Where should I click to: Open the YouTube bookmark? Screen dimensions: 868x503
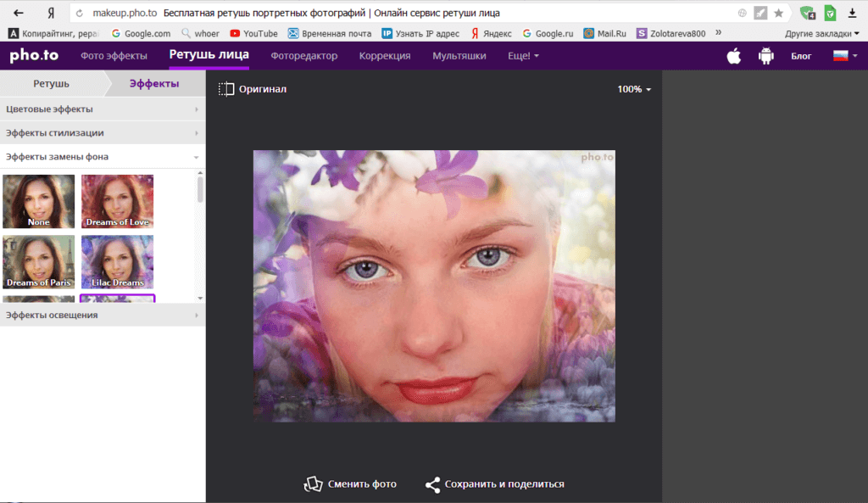(x=253, y=34)
